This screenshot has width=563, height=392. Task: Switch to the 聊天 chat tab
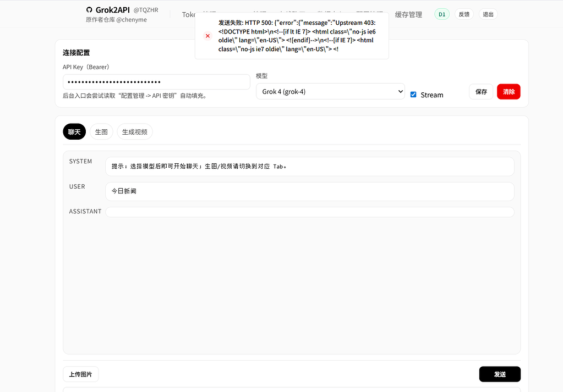pyautogui.click(x=74, y=132)
